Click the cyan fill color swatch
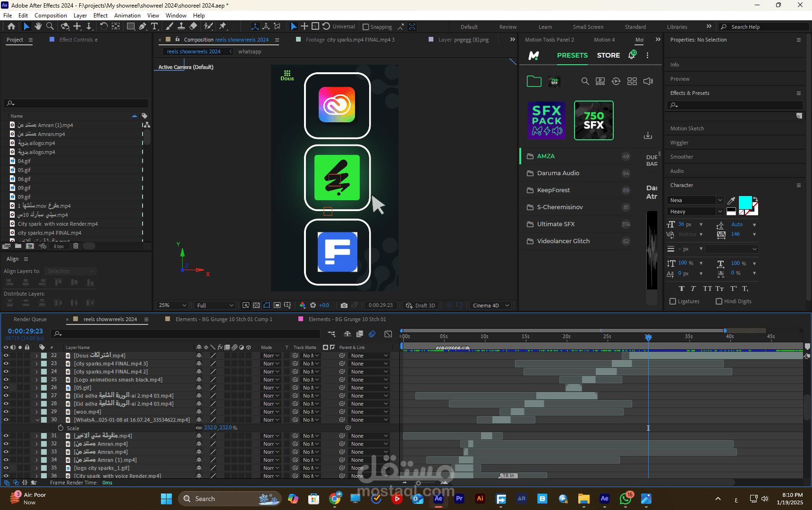Image resolution: width=812 pixels, height=510 pixels. point(745,203)
